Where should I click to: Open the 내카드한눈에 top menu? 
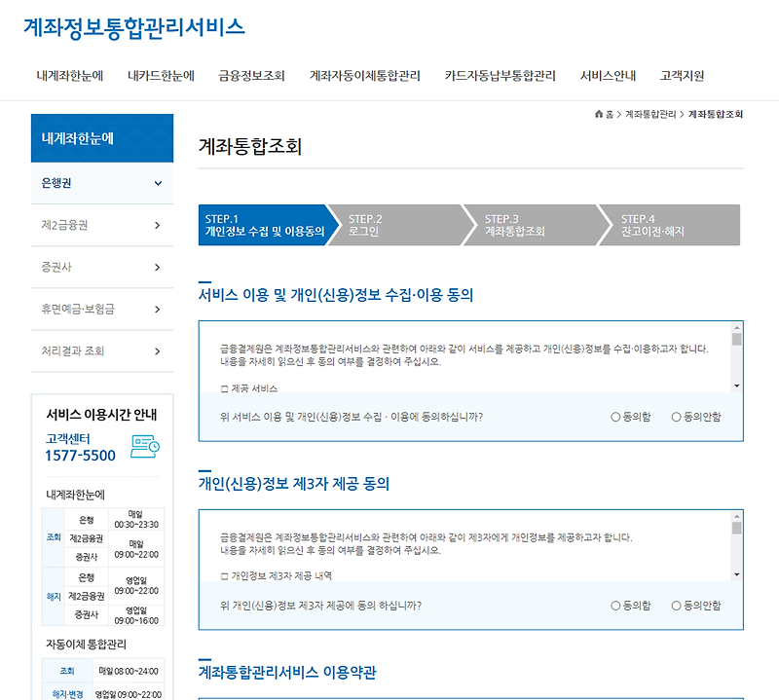pyautogui.click(x=161, y=76)
